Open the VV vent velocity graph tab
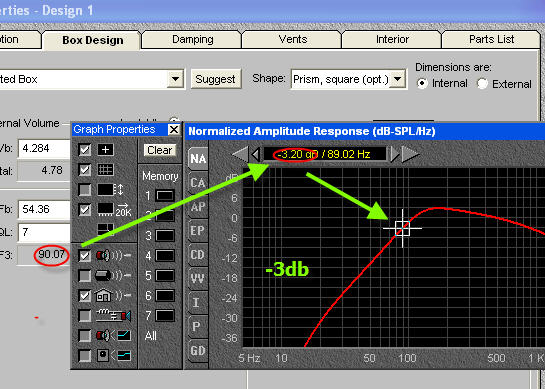Screen dimensions: 545x389 coord(198,278)
